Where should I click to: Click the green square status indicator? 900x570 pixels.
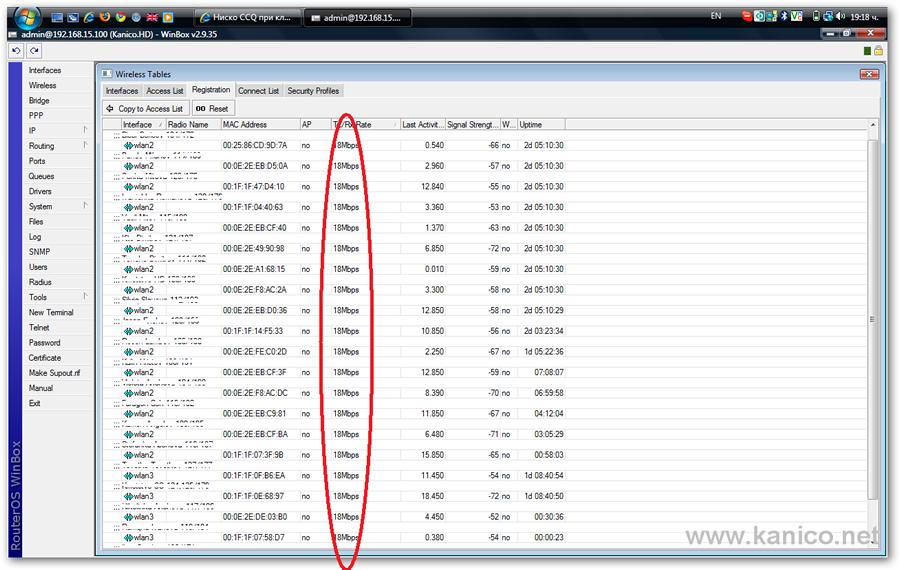[x=867, y=50]
